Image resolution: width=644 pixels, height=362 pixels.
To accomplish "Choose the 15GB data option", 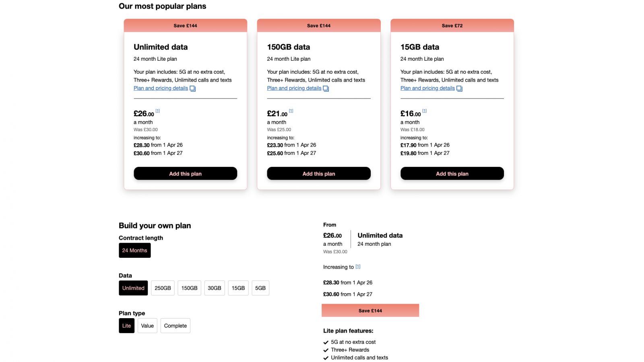I will tap(238, 288).
